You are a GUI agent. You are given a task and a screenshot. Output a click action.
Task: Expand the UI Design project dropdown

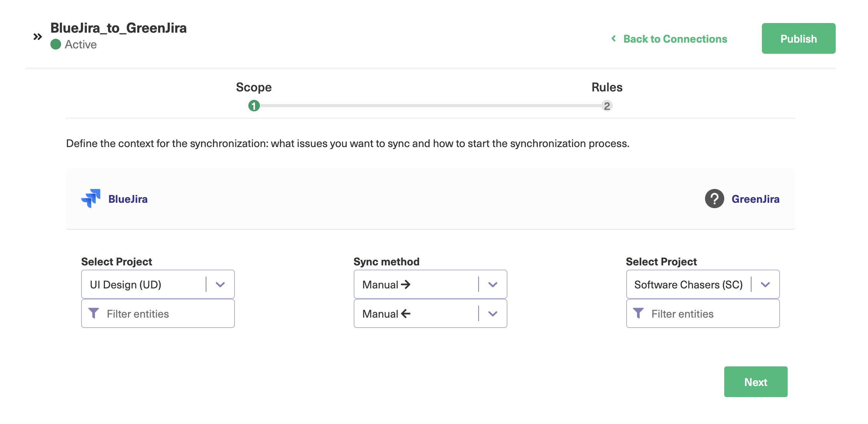coord(220,284)
